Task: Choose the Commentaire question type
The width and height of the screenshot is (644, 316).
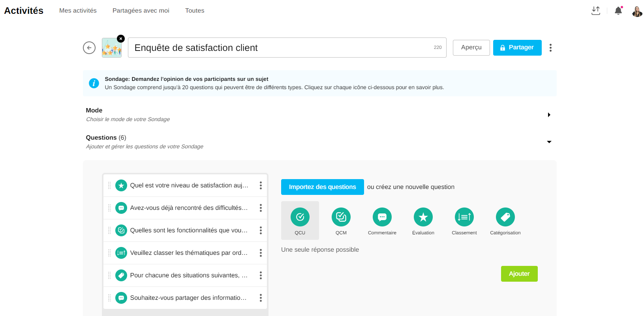Action: coord(382,217)
